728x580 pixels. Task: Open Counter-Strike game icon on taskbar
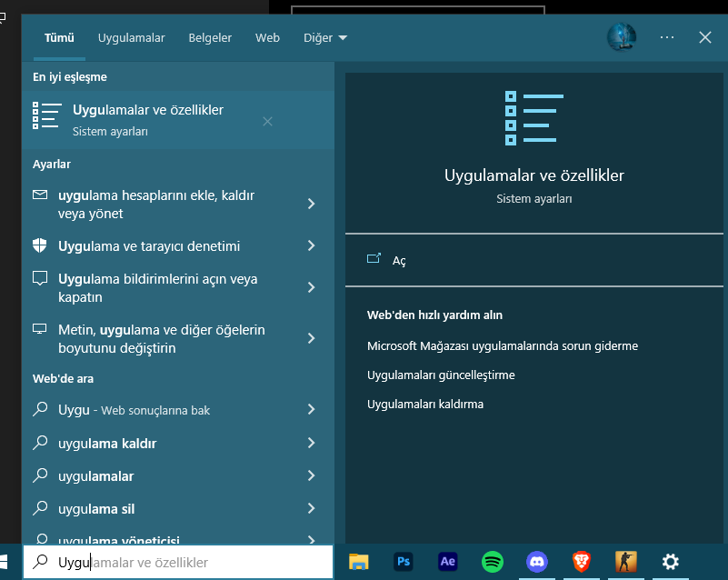pos(626,562)
